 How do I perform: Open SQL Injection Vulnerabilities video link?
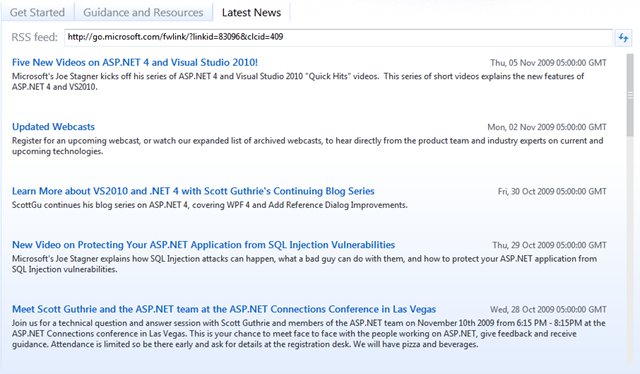click(x=203, y=245)
